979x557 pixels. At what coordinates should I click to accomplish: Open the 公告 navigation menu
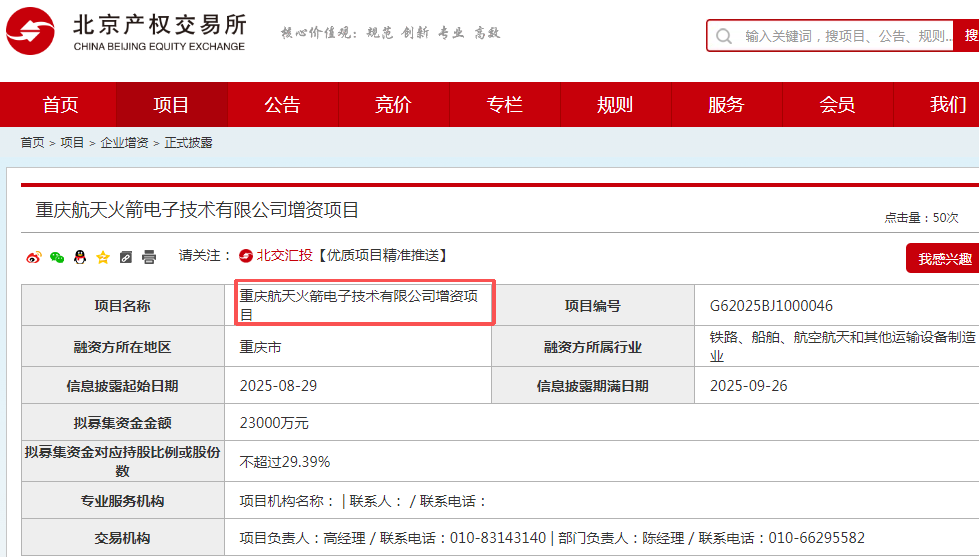coord(282,104)
